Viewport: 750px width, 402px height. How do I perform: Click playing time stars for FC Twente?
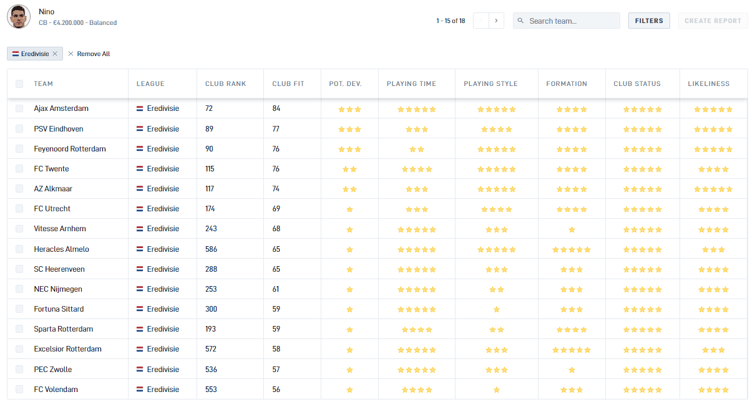(416, 169)
